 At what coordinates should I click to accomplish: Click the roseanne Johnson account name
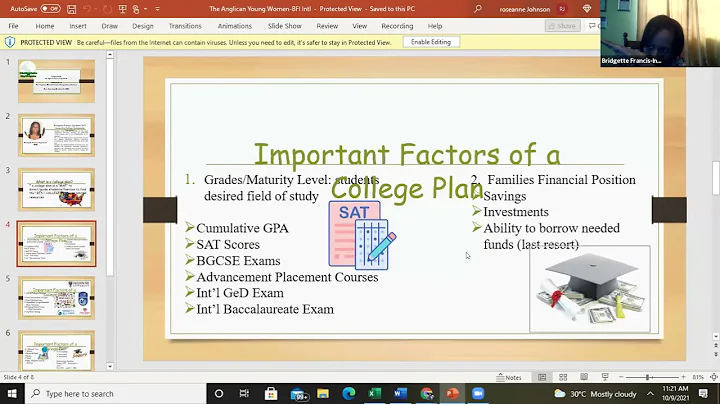[x=525, y=9]
